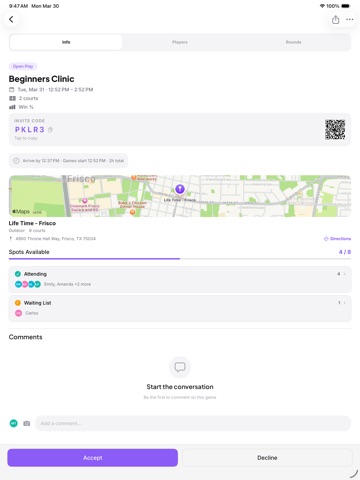This screenshot has height=480, width=360.
Task: Select the Life Time - Frisco venue name
Action: 32,223
